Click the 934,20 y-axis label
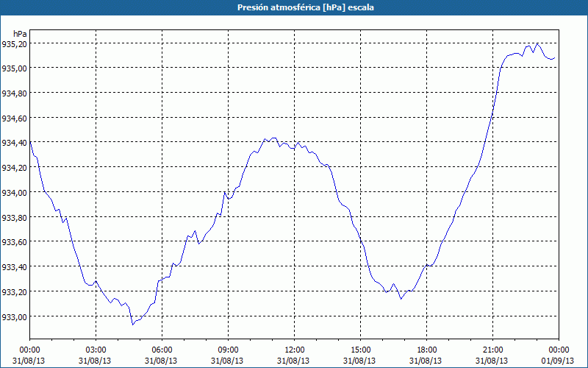588x368 pixels. coord(14,168)
